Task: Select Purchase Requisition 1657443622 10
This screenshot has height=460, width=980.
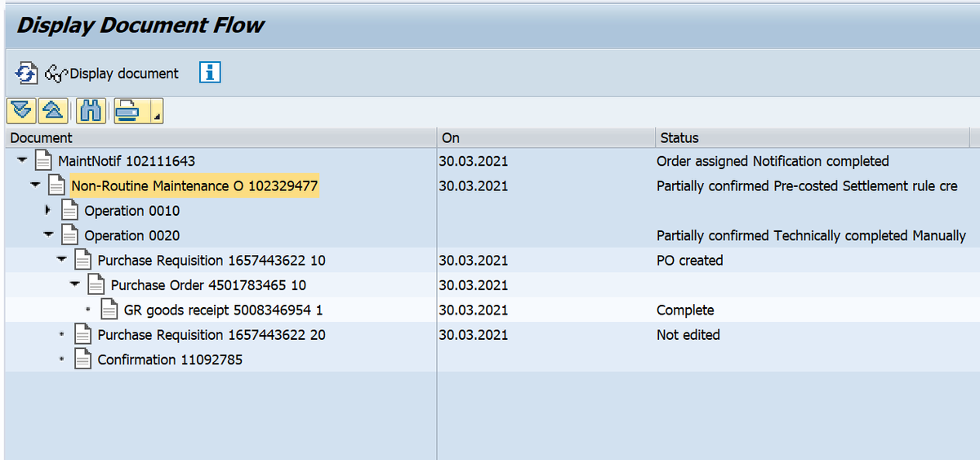Action: (x=212, y=261)
